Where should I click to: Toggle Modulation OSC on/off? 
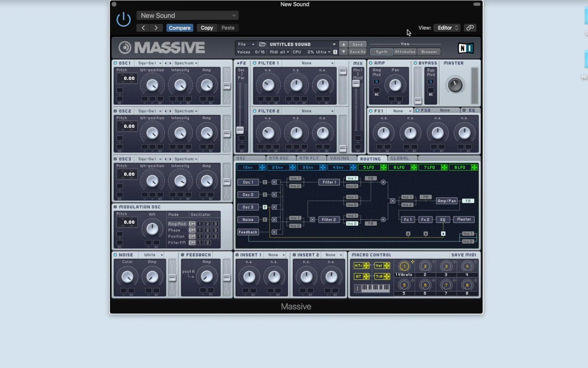(x=115, y=207)
